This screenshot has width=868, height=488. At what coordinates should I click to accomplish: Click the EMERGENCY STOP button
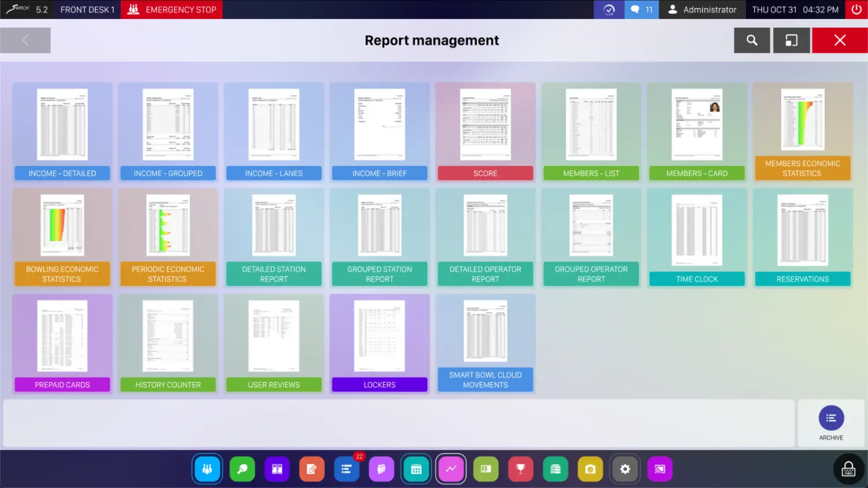click(x=172, y=9)
